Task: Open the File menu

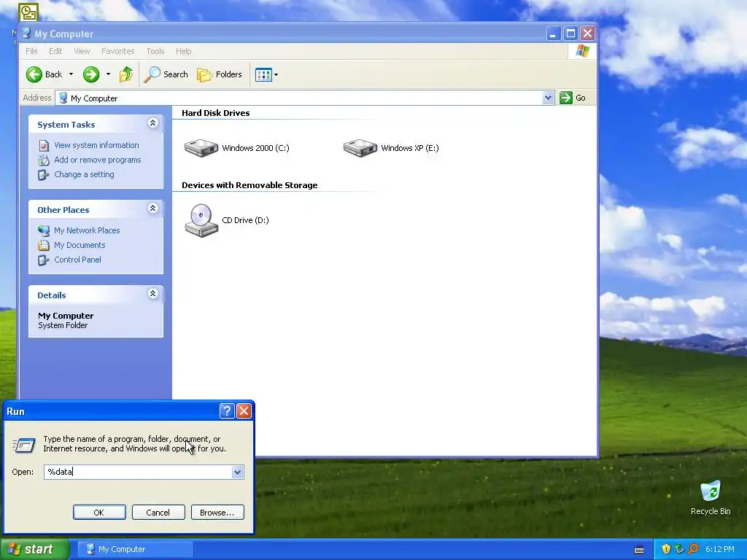Action: [x=31, y=51]
